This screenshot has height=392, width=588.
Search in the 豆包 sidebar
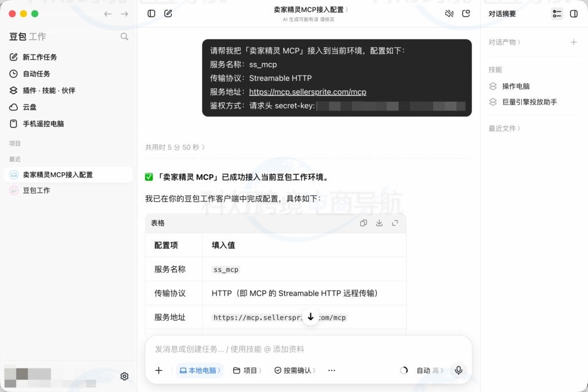(124, 36)
